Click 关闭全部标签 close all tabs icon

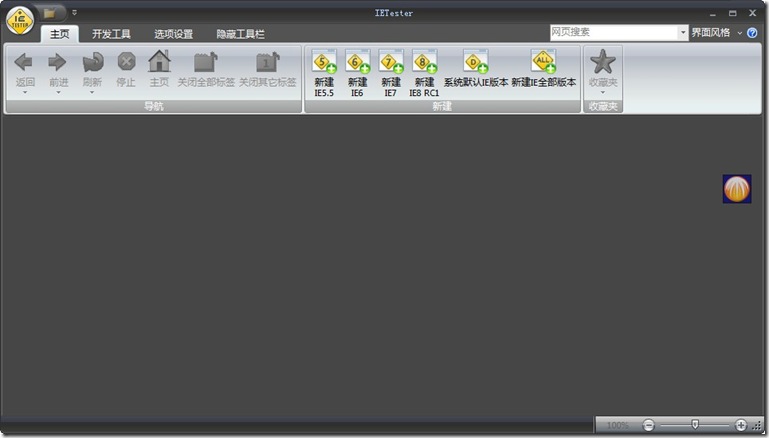click(x=206, y=62)
